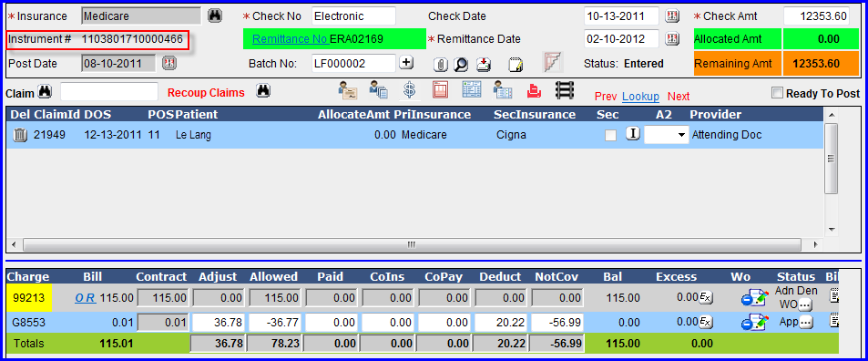Click the black film strip icon
Screen dimensions: 868x361
click(x=564, y=90)
